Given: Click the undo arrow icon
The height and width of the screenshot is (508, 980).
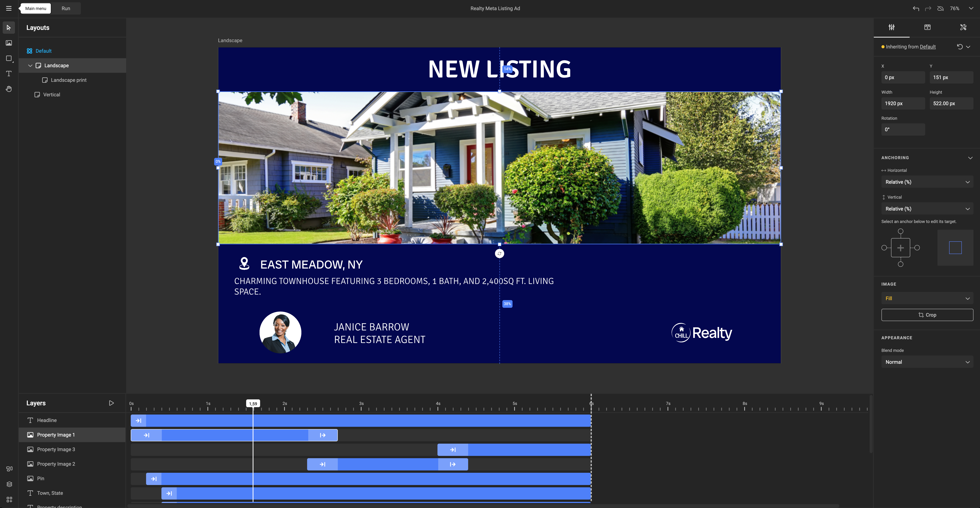Looking at the screenshot, I should tap(916, 8).
